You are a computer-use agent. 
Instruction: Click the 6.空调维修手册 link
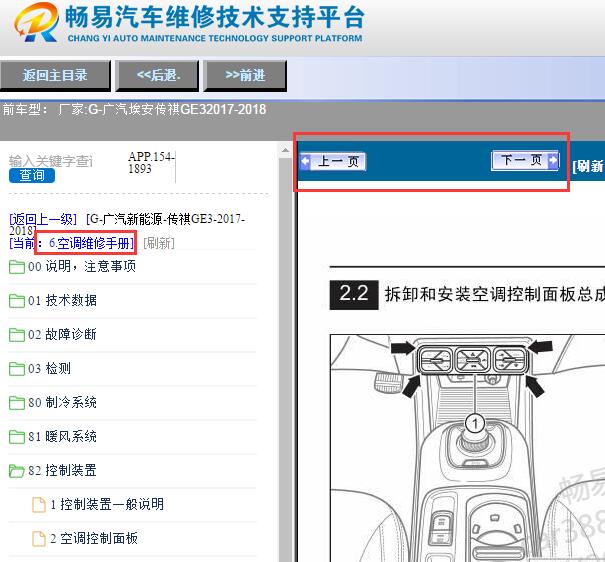click(91, 243)
